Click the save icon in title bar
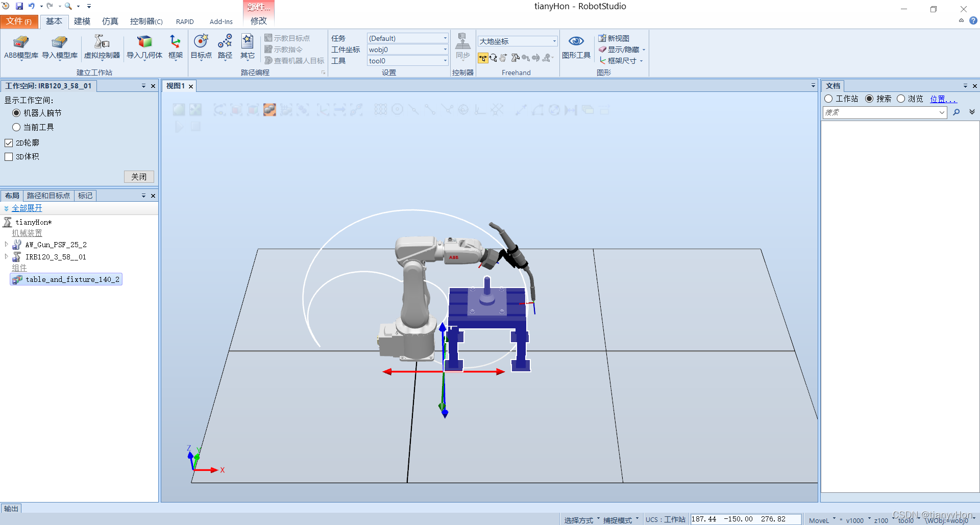The image size is (980, 525). (x=19, y=6)
